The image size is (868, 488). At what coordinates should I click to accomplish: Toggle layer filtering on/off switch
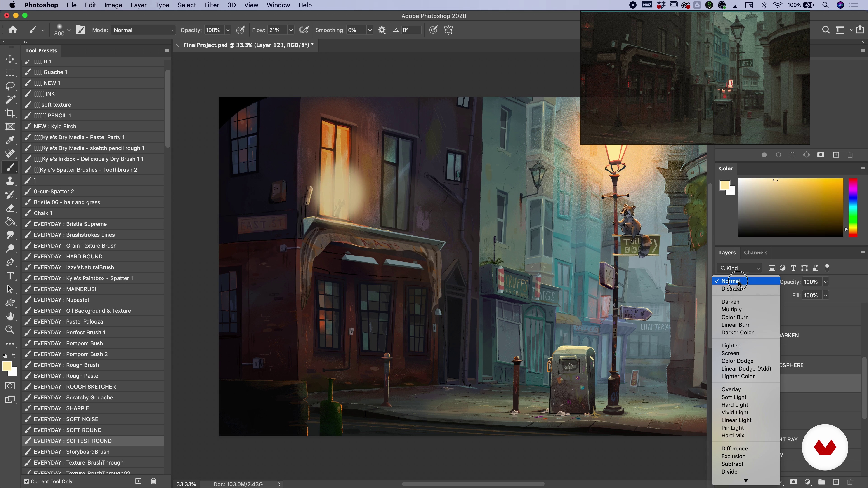point(827,268)
